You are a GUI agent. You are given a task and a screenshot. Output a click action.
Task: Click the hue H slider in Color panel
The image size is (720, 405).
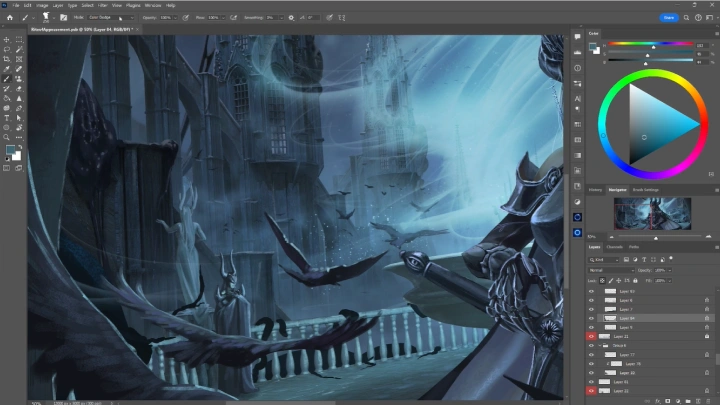(x=651, y=44)
